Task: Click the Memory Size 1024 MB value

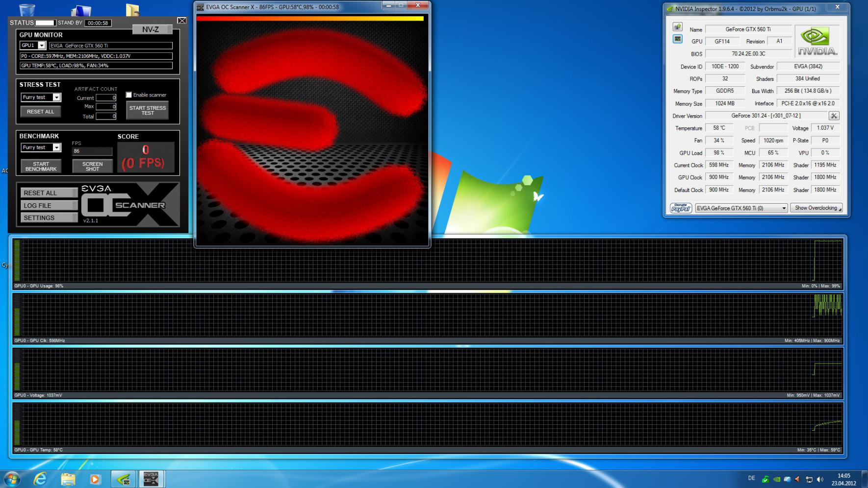Action: (725, 103)
